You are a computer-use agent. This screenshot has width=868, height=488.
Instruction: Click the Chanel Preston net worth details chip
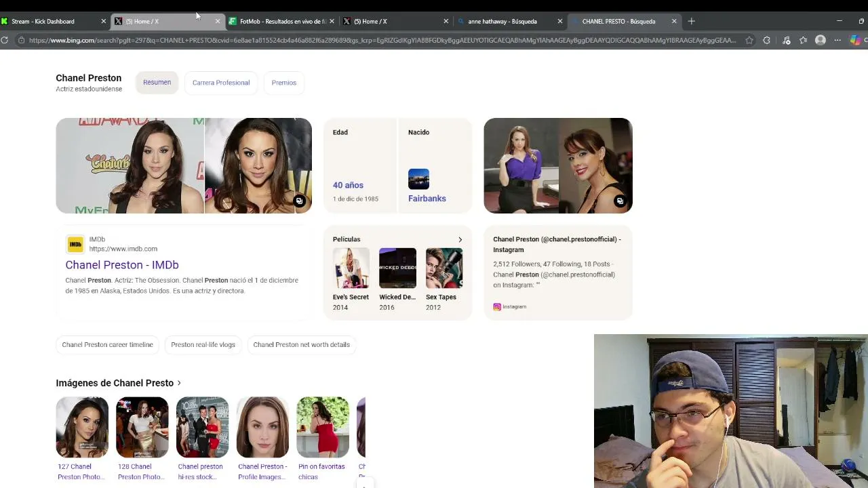[302, 345]
